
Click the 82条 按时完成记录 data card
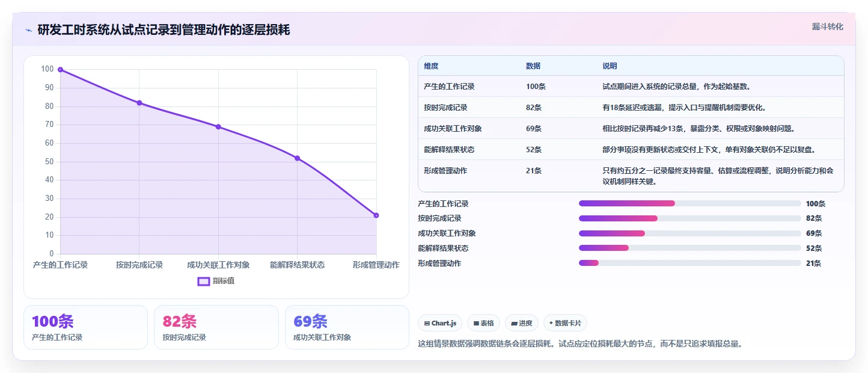point(216,327)
